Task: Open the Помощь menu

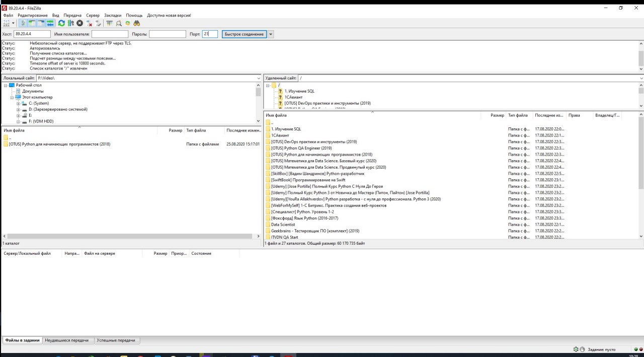Action: pyautogui.click(x=134, y=16)
